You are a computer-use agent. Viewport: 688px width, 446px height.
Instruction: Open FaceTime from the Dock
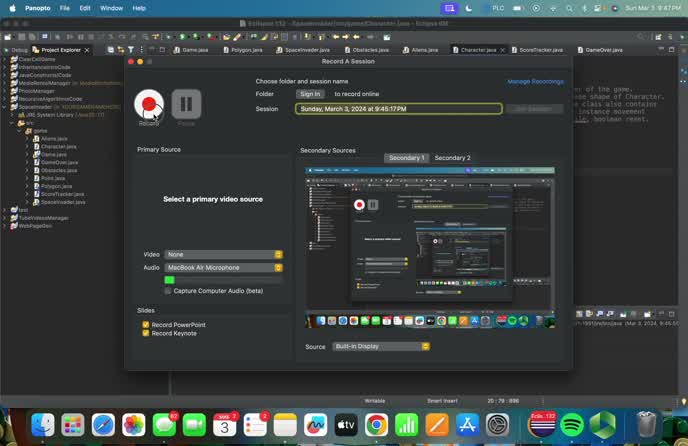tap(194, 424)
